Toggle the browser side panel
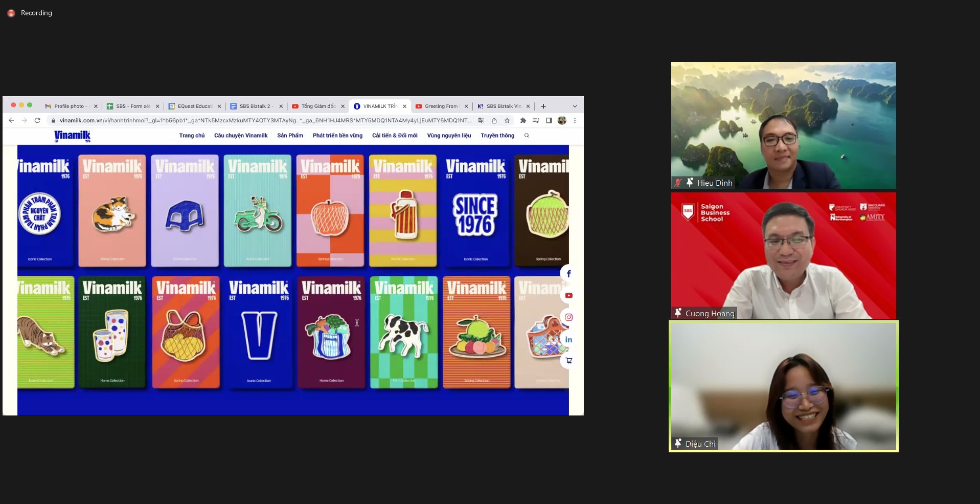This screenshot has width=980, height=504. click(549, 121)
